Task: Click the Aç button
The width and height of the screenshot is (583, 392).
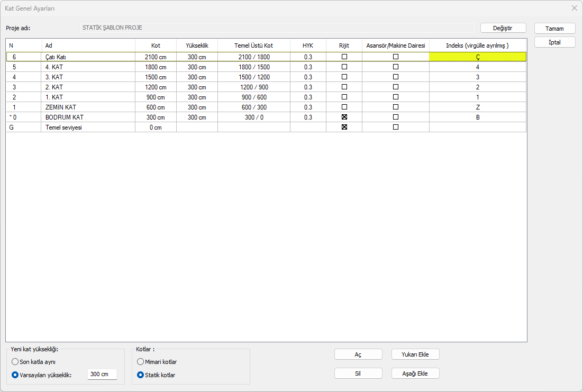Action: [x=358, y=354]
